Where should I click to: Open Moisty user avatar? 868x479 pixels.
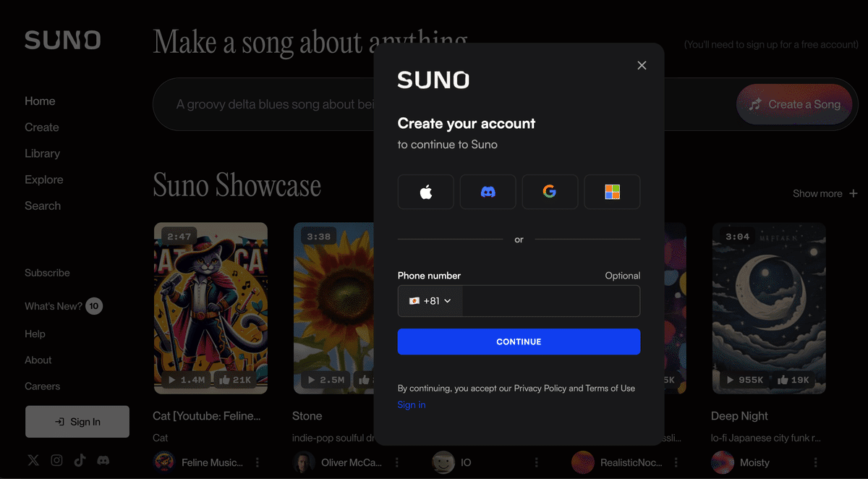tap(723, 462)
